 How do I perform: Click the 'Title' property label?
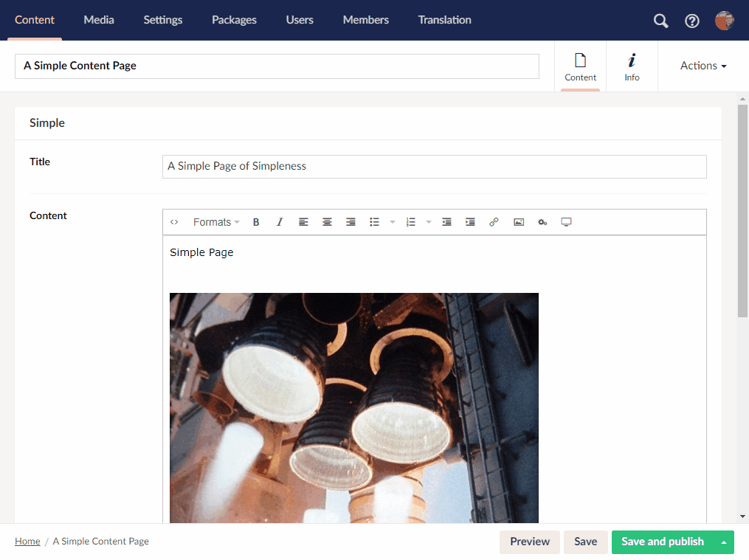(x=40, y=162)
